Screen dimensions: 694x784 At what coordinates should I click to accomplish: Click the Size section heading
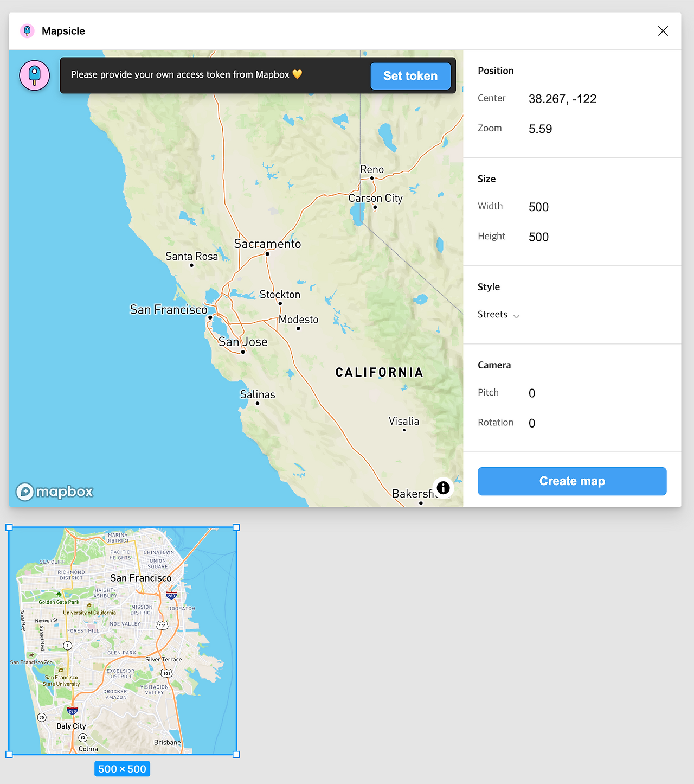pos(486,179)
